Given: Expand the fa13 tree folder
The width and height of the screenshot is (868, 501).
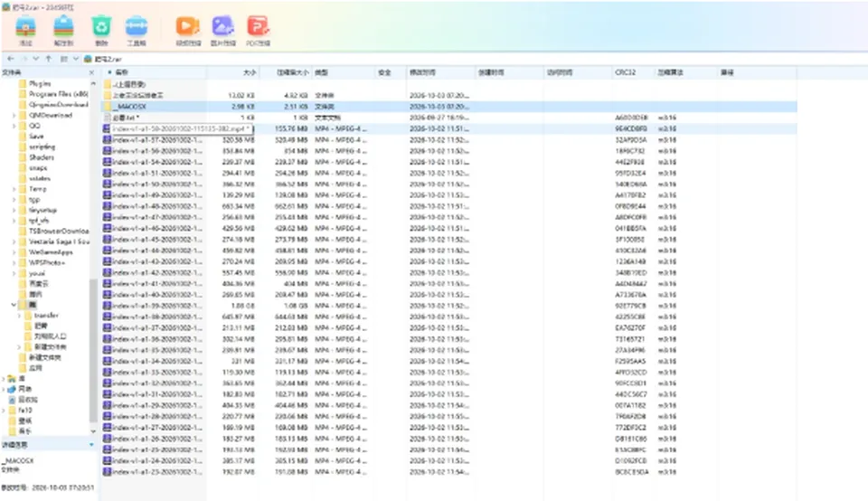Looking at the screenshot, I should point(4,411).
